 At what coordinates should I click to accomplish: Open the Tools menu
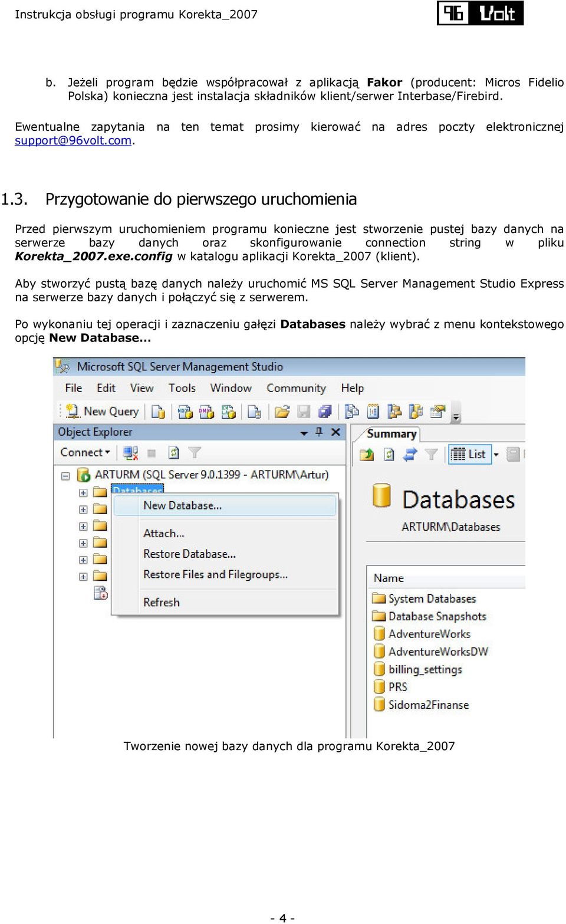(182, 388)
